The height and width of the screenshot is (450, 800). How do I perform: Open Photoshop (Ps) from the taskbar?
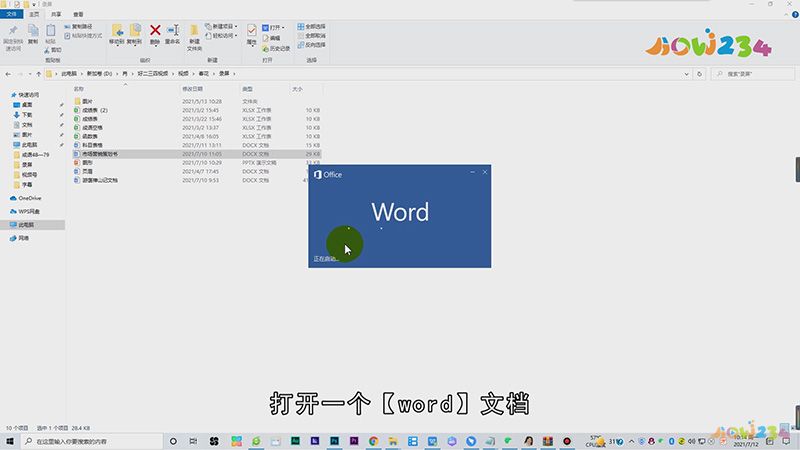334,441
